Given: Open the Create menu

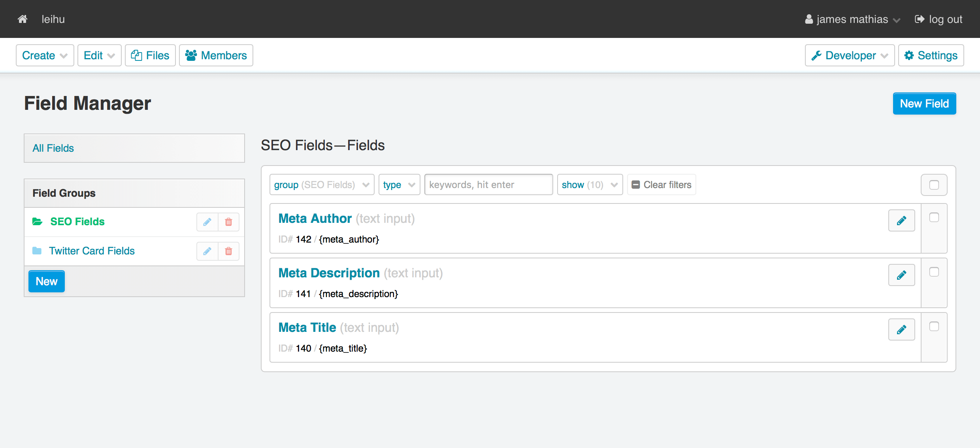Looking at the screenshot, I should (45, 55).
